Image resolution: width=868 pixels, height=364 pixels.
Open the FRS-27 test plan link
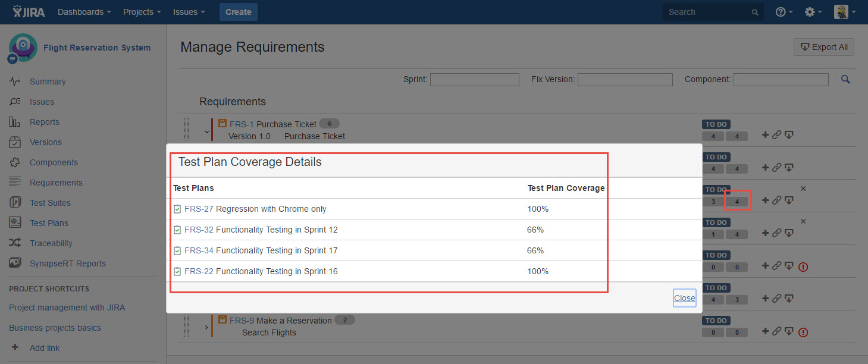(199, 209)
